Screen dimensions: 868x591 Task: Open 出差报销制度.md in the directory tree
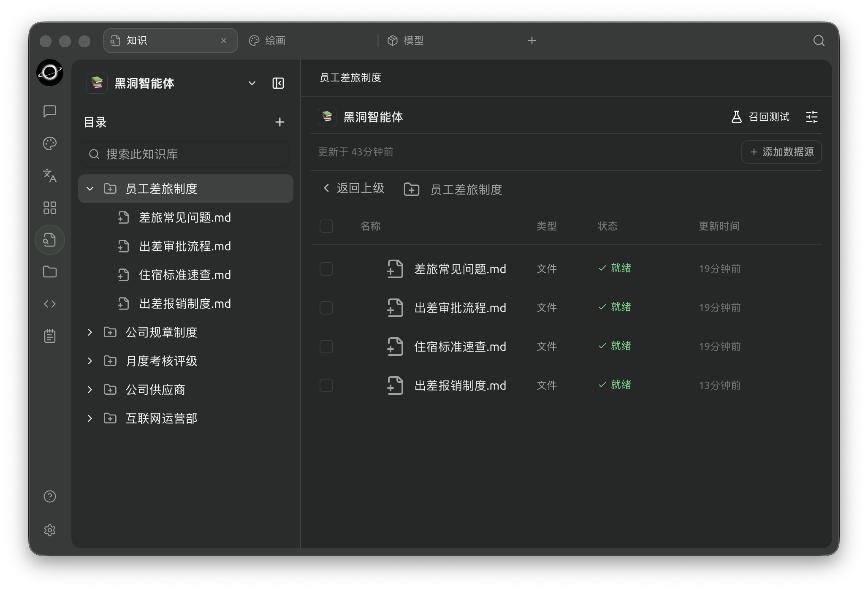pyautogui.click(x=186, y=304)
